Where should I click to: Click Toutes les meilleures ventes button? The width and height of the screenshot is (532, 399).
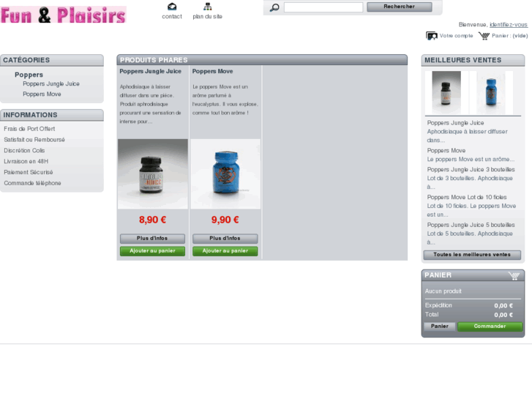472,255
